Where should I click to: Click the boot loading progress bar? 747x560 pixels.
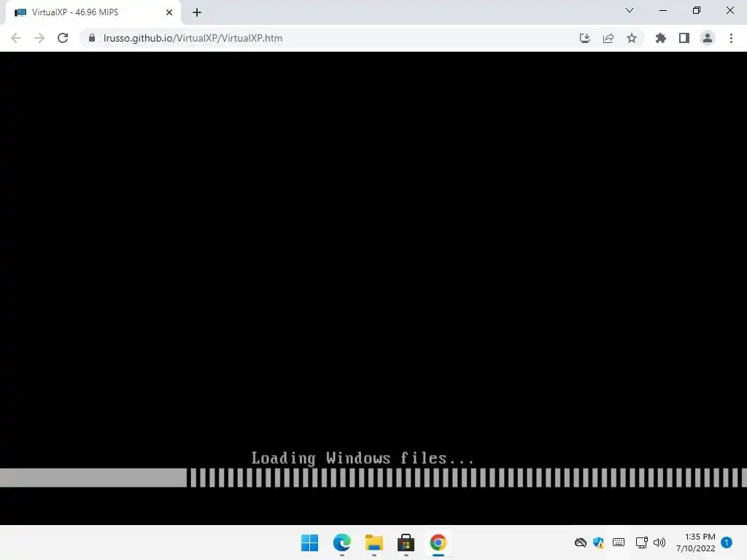point(373,478)
